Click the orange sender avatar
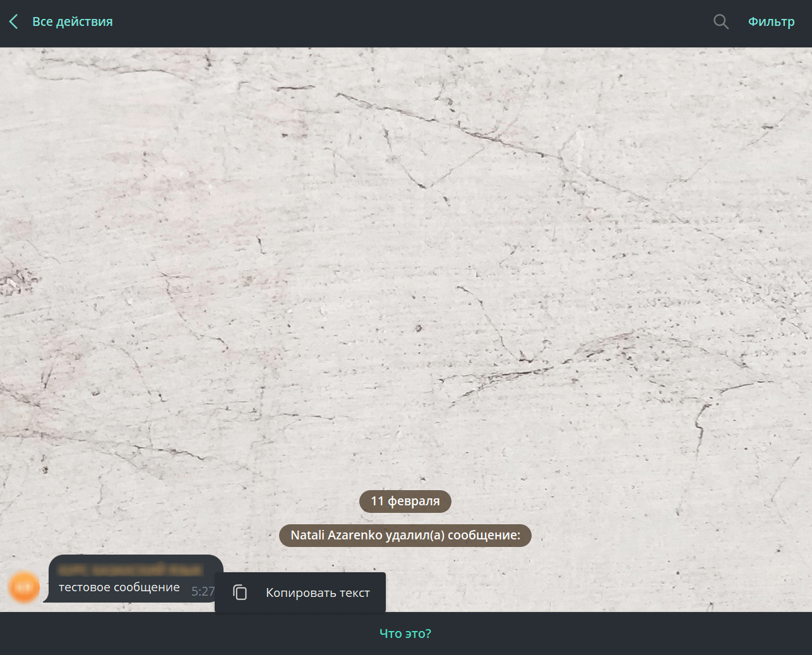This screenshot has height=655, width=812. (24, 587)
